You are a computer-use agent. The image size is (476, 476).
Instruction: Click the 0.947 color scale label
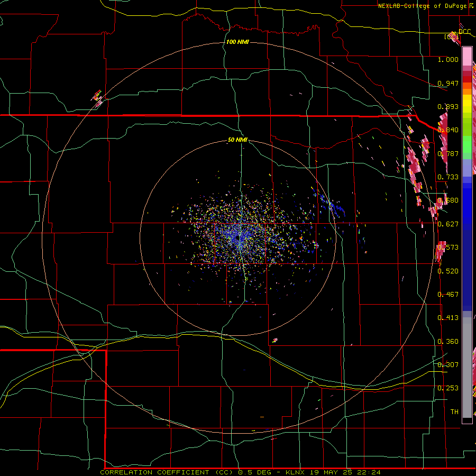pyautogui.click(x=448, y=83)
